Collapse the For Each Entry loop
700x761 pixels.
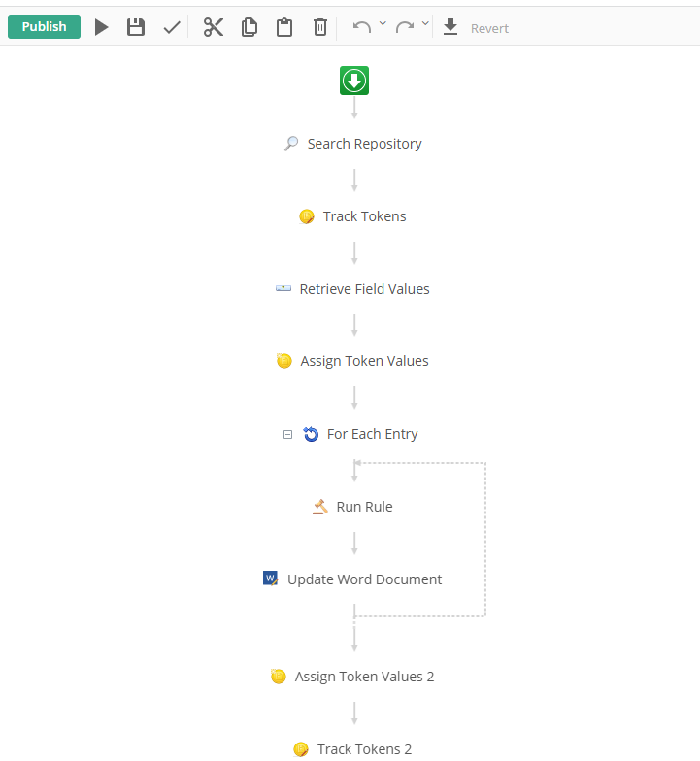tap(287, 435)
